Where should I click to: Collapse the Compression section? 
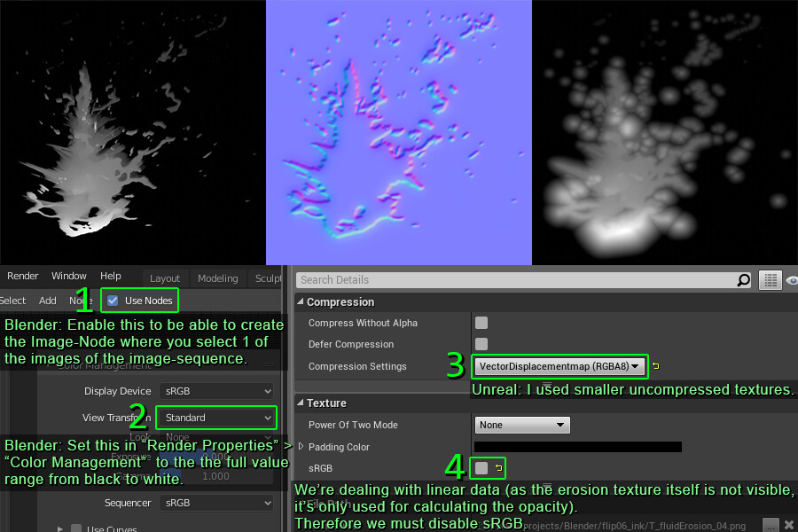tap(301, 301)
